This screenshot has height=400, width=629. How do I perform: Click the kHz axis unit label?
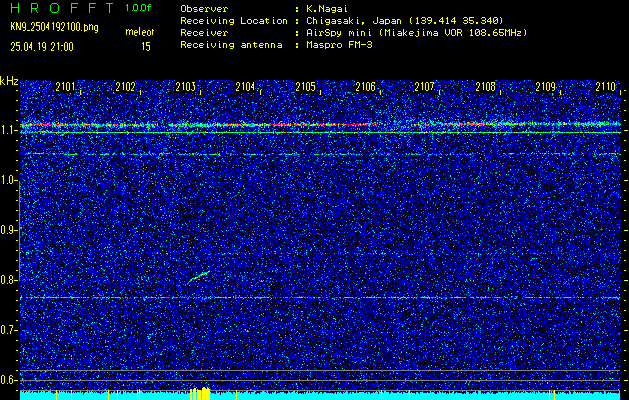[9, 81]
